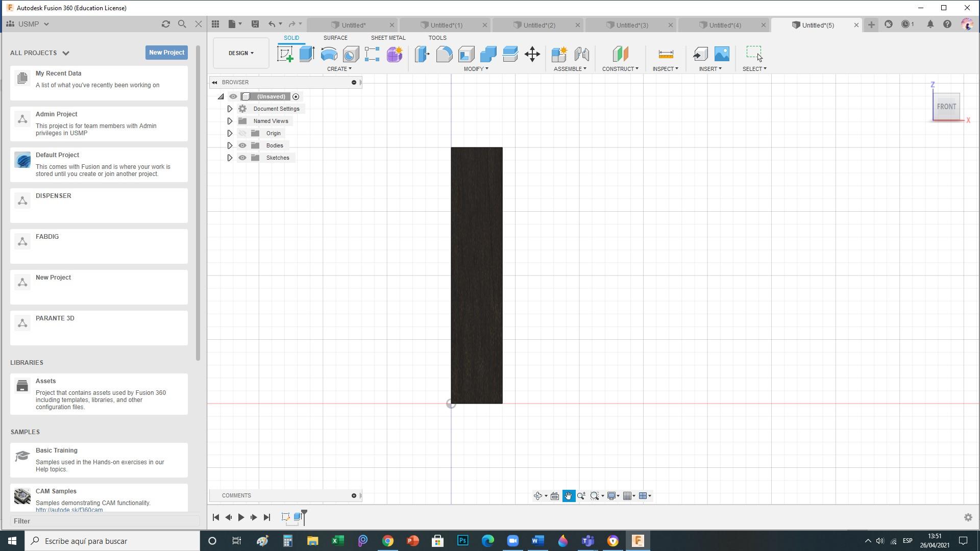
Task: Click the Fillet tool icon
Action: pos(444,54)
